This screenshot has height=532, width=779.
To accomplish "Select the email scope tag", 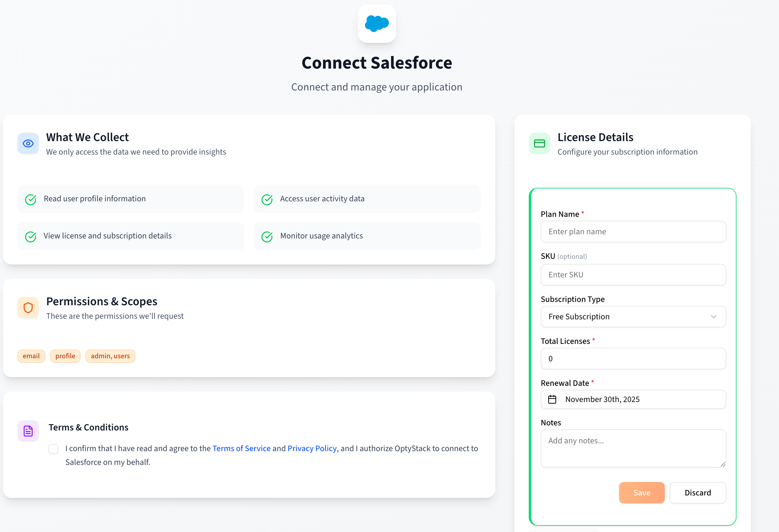I will click(31, 356).
